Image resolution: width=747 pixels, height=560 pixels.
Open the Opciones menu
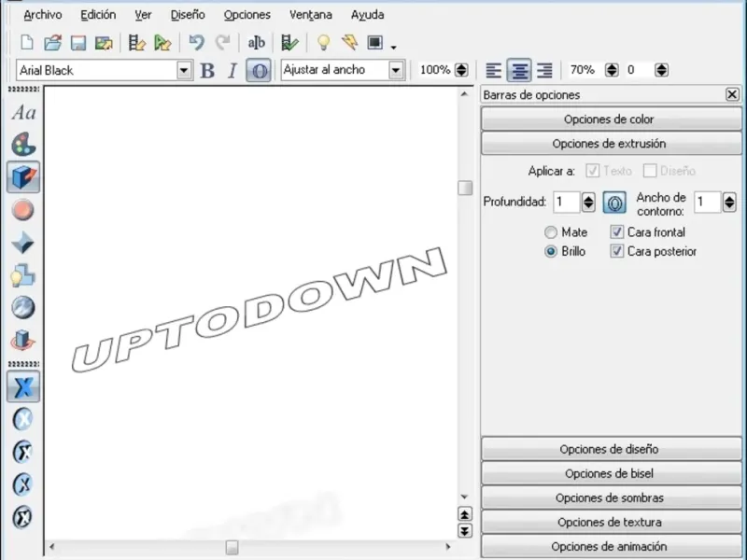click(247, 15)
